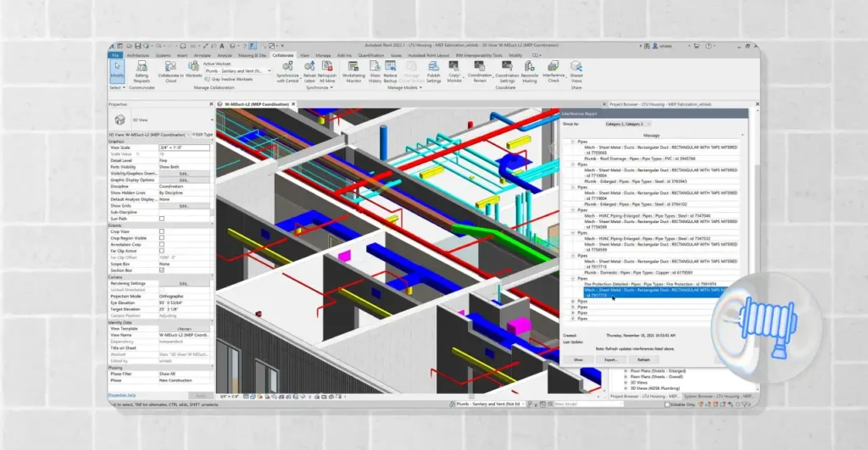Screen dimensions: 868x450
Task: Open the 3D View type selector dropdown
Action: (211, 119)
